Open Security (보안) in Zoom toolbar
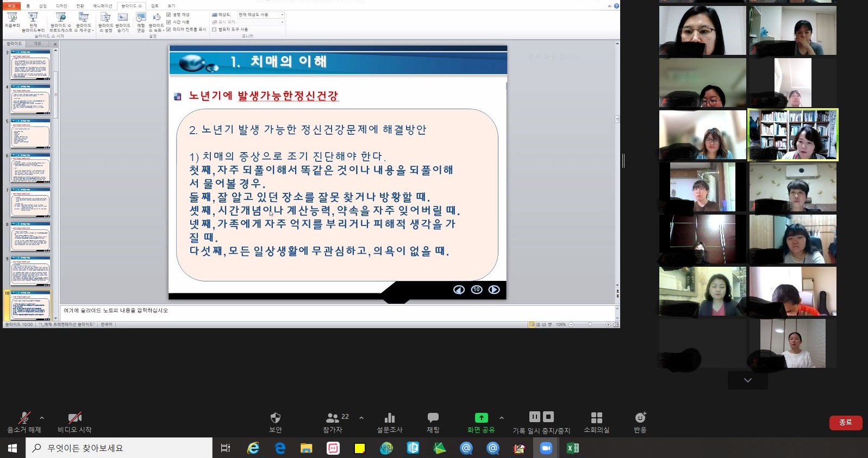The width and height of the screenshot is (868, 458). [x=276, y=422]
